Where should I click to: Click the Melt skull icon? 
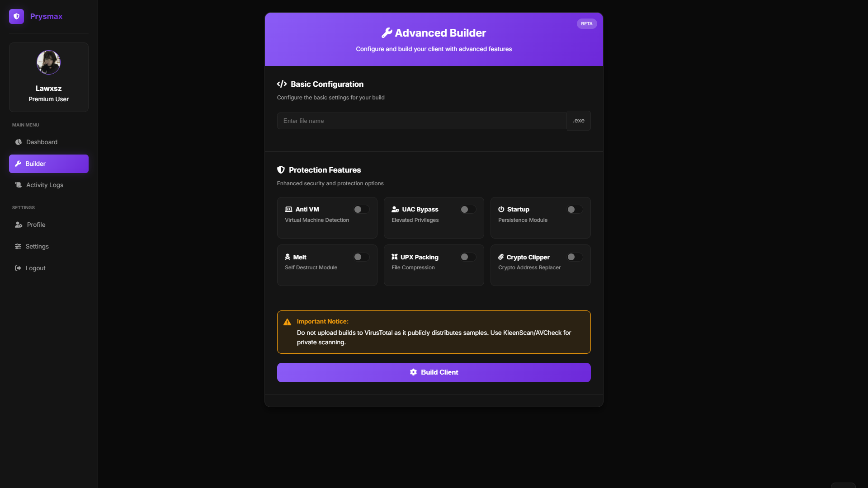point(288,257)
